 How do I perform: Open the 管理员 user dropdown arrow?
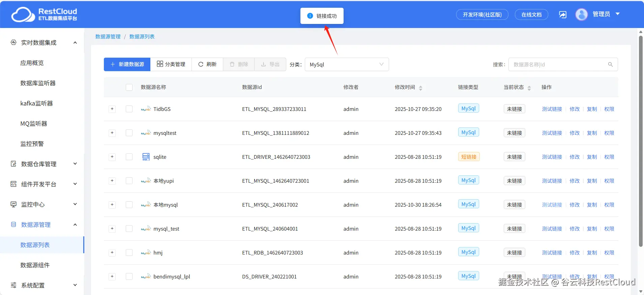pyautogui.click(x=618, y=14)
